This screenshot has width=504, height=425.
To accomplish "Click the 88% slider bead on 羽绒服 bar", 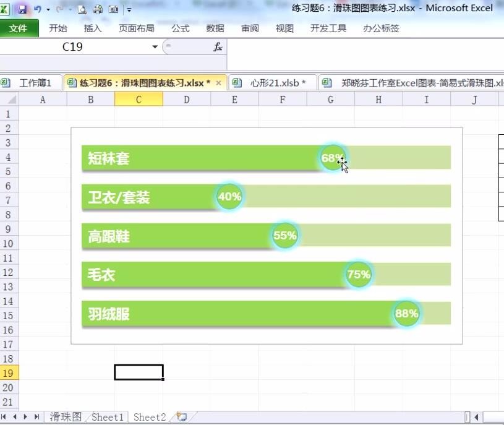I will point(406,314).
